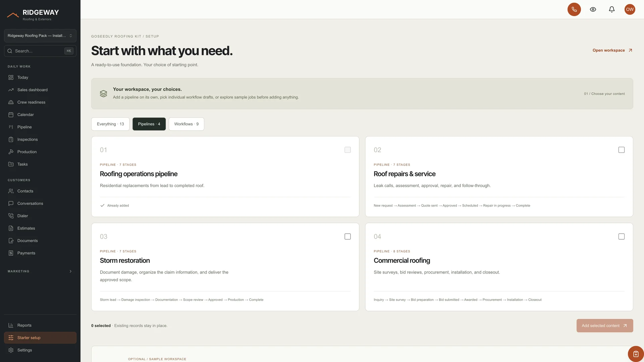Click the ⌘K shortcut badge in search
The image size is (644, 362).
click(x=69, y=51)
